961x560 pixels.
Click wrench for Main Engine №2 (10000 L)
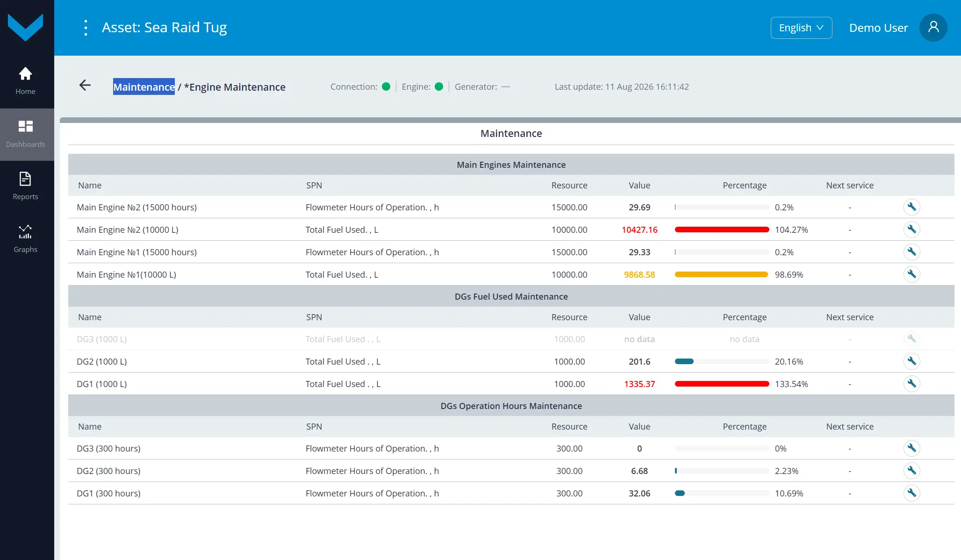[x=911, y=230]
